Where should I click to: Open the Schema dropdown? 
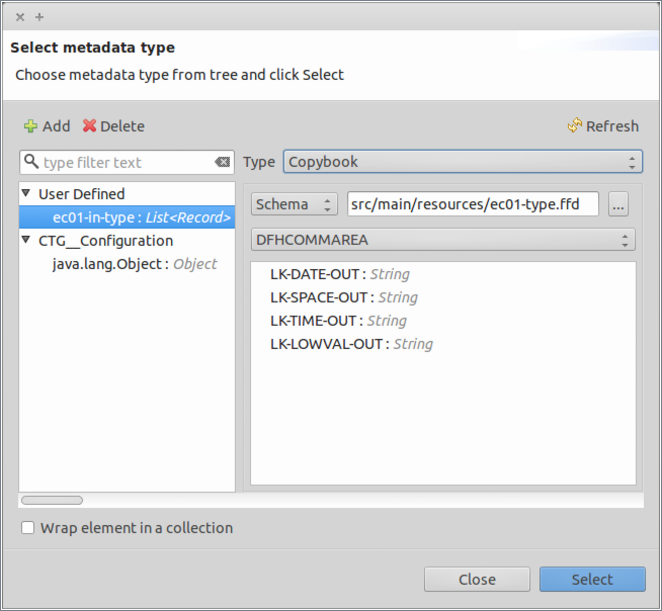coord(295,204)
